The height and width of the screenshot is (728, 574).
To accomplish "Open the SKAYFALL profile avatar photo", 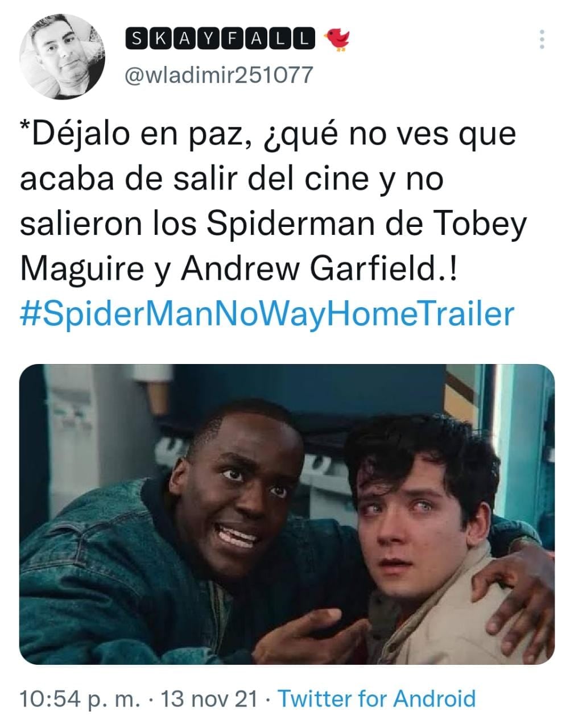I will 62,56.
